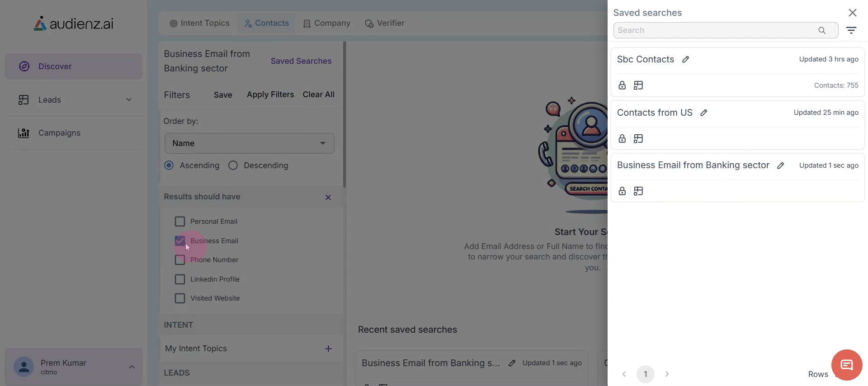Expand My Intent Topics with the plus
The width and height of the screenshot is (868, 386).
coord(328,349)
